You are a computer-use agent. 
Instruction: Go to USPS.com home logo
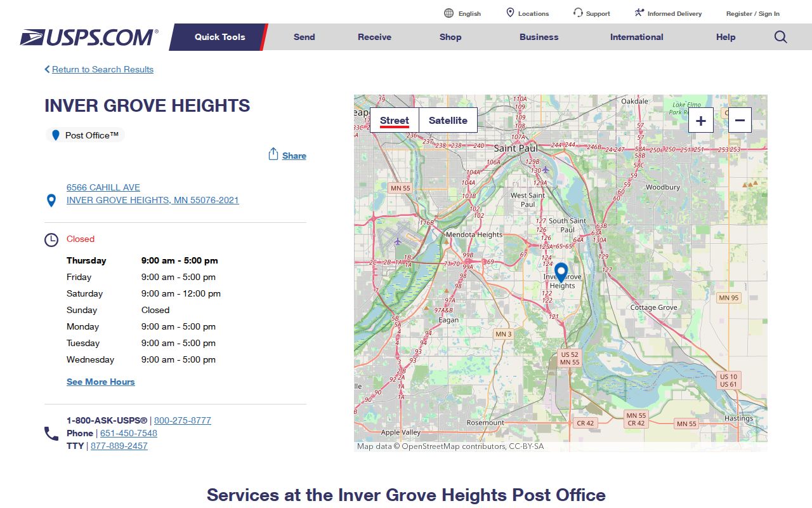point(89,37)
